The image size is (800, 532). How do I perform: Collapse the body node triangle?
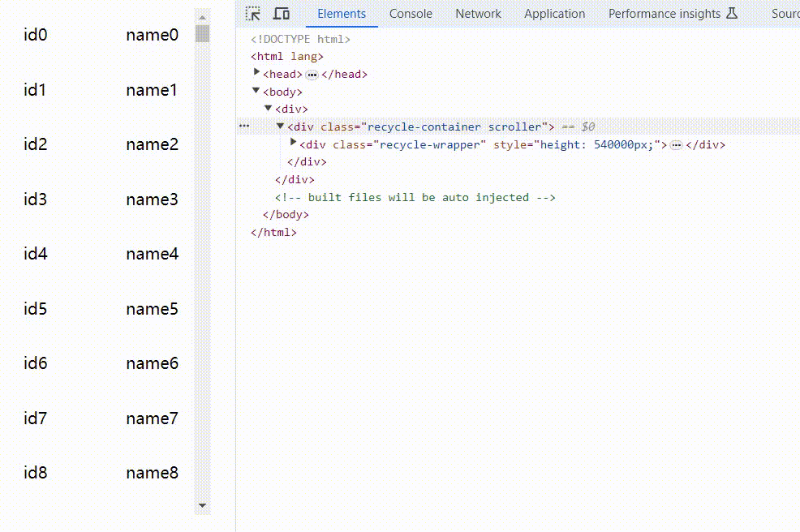tap(256, 91)
